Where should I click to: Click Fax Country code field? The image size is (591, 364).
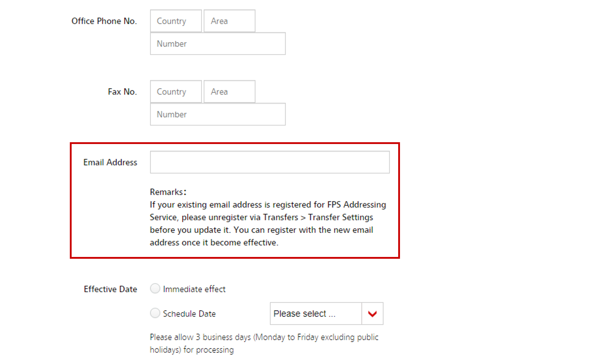pos(176,92)
